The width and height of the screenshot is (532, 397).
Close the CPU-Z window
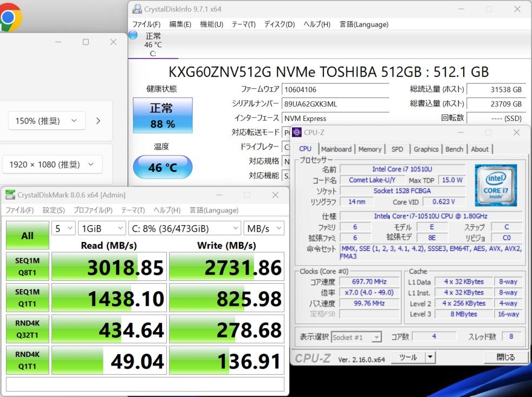coord(516,132)
